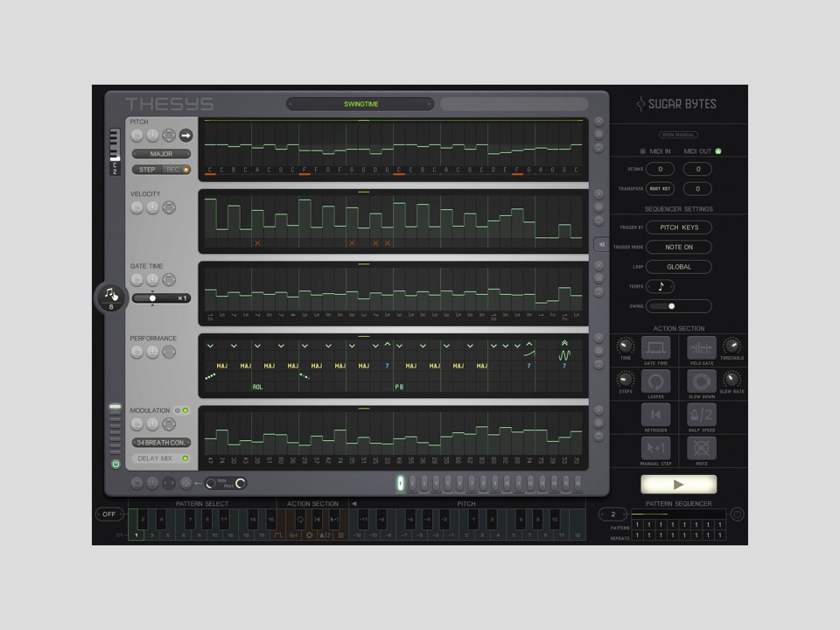Click the left Octave value field
Viewport: 840px width, 630px height.
click(x=660, y=169)
